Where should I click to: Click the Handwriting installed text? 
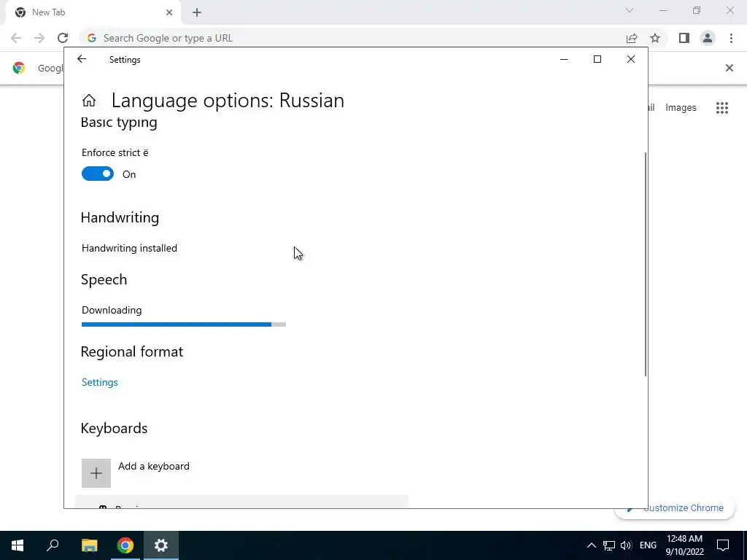point(129,248)
